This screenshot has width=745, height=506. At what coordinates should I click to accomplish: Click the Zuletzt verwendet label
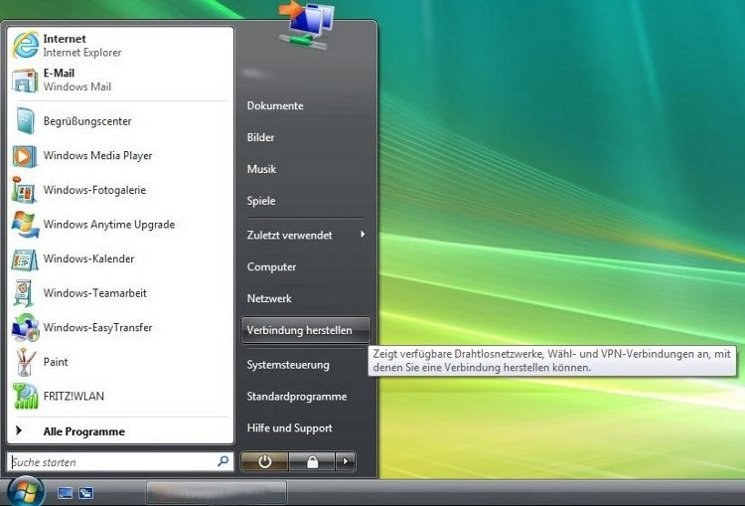(289, 235)
